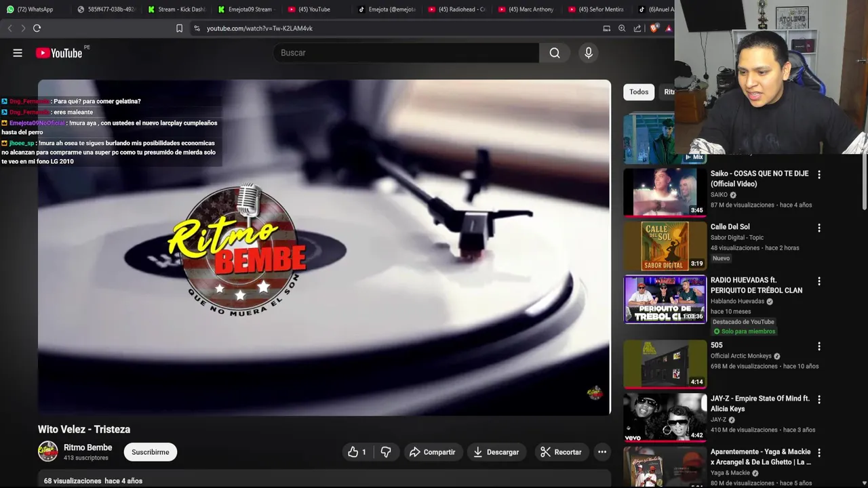The height and width of the screenshot is (488, 868).
Task: Click the Descargar download button
Action: click(496, 452)
